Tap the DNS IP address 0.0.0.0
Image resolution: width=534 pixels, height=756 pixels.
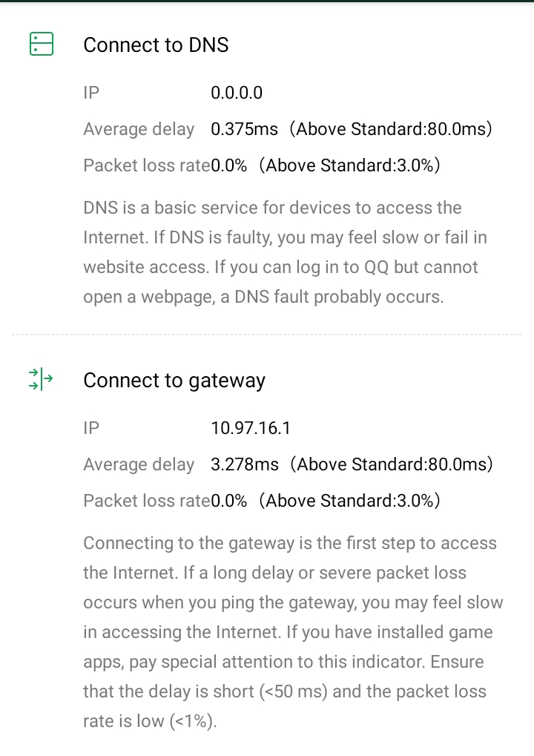pos(237,93)
